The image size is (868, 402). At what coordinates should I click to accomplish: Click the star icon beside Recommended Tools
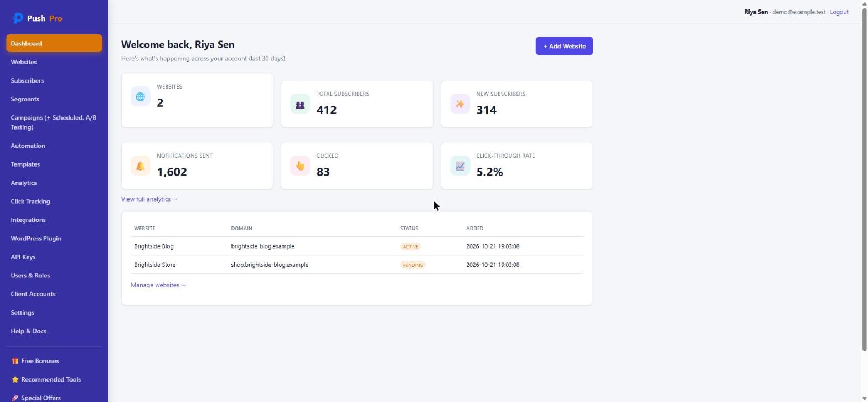pyautogui.click(x=15, y=380)
